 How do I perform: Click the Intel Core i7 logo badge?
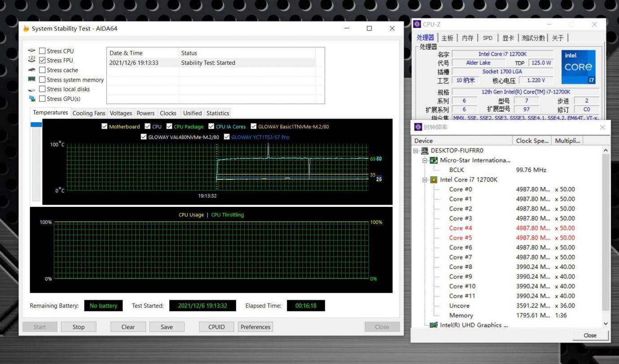pos(578,67)
